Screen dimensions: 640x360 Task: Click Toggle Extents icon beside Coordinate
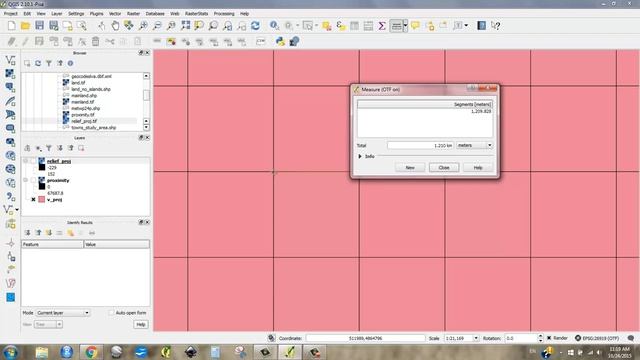(271, 338)
